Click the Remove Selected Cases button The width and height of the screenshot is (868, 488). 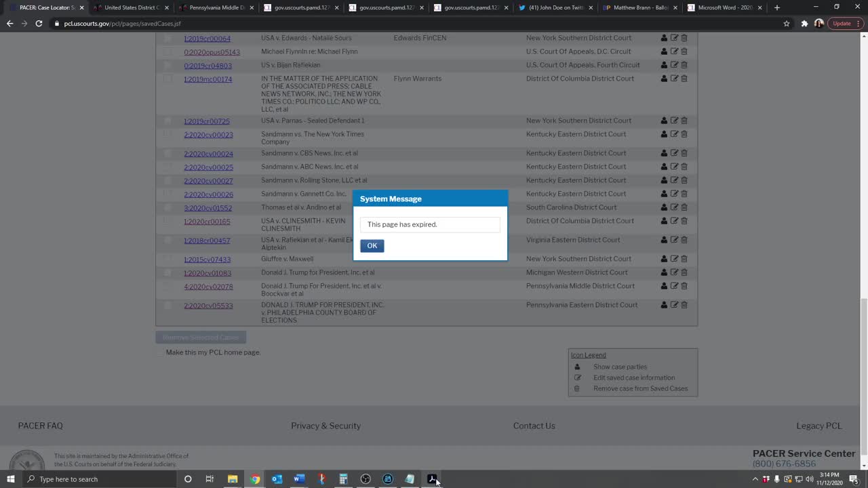201,337
